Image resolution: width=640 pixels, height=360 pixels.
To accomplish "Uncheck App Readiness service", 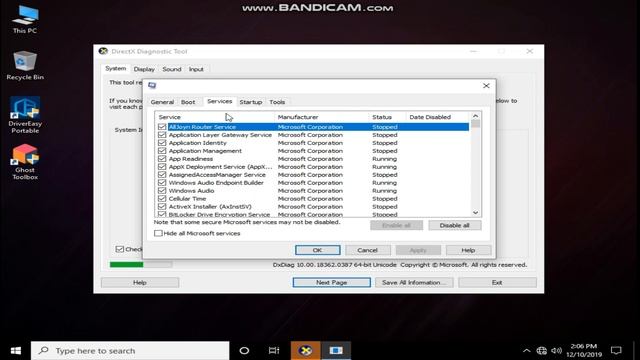I will (162, 159).
